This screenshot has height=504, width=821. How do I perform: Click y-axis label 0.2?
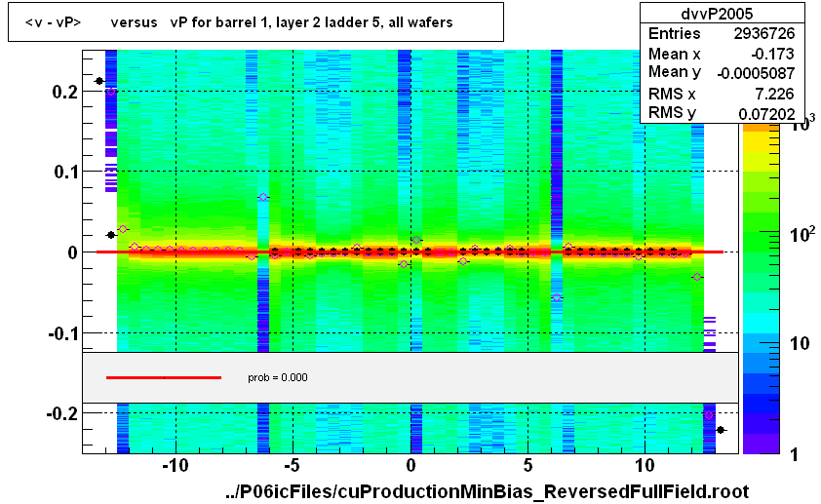pos(65,92)
